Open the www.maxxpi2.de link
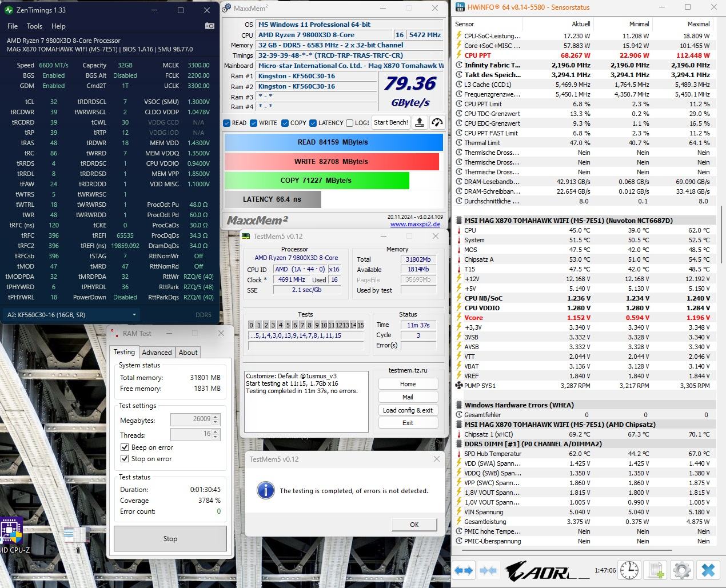This screenshot has width=726, height=588. 416,224
